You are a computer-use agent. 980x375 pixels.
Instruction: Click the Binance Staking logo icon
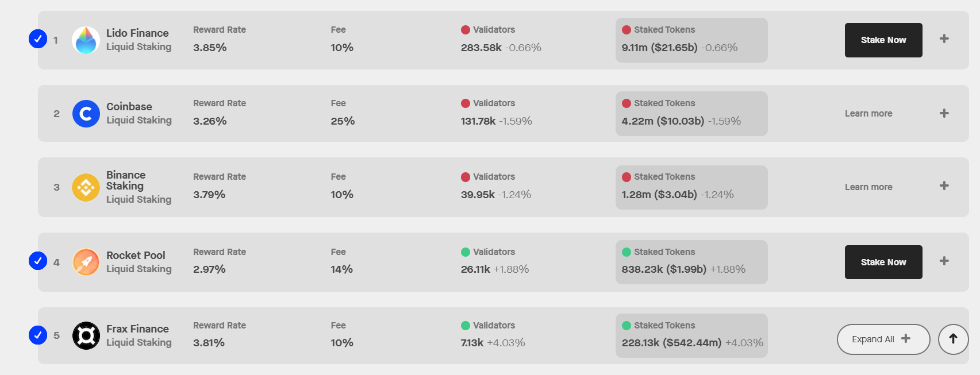click(x=86, y=188)
